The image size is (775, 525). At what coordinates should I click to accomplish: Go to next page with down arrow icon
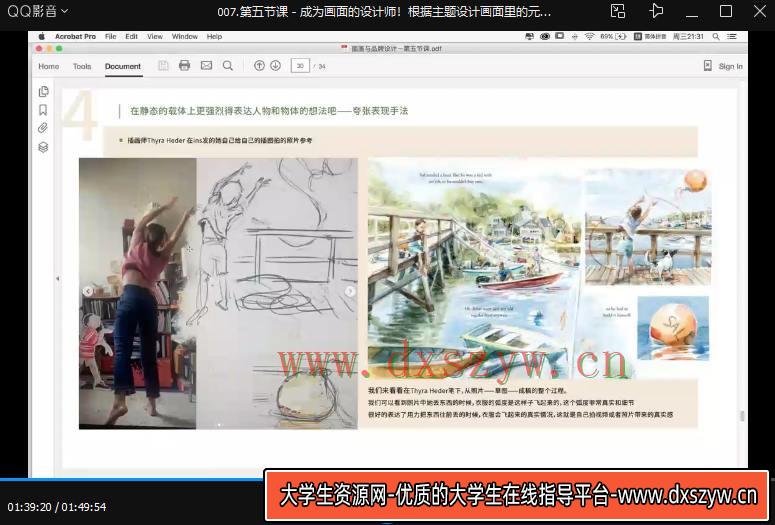pos(275,65)
